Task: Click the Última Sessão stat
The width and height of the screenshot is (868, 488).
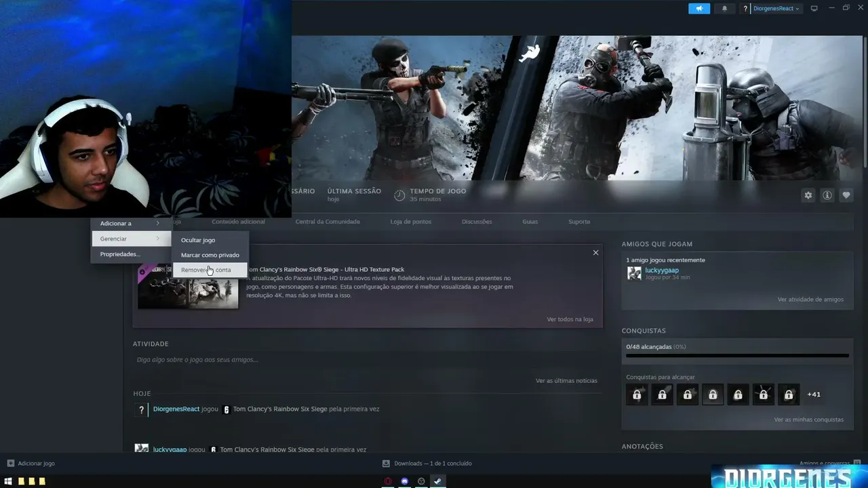Action: click(354, 195)
